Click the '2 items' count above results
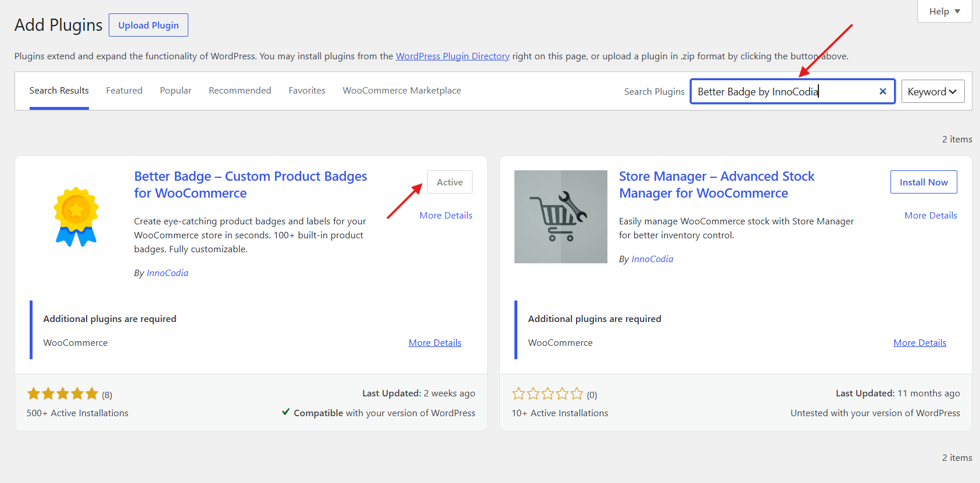Screen dimensions: 980x483 pos(957,139)
